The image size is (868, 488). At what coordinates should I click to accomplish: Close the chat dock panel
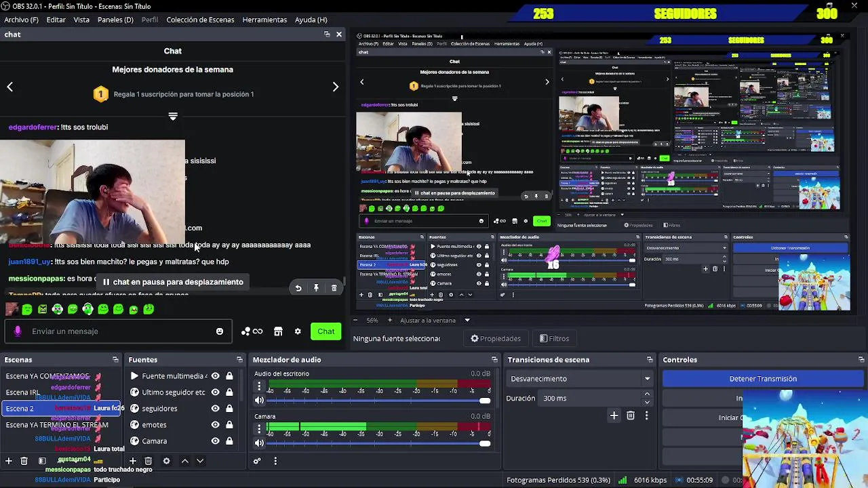click(x=339, y=34)
